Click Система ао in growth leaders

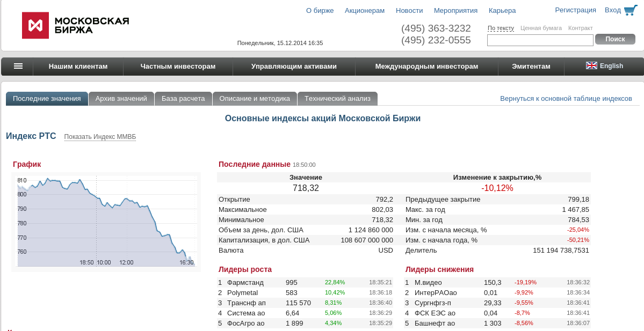(246, 313)
